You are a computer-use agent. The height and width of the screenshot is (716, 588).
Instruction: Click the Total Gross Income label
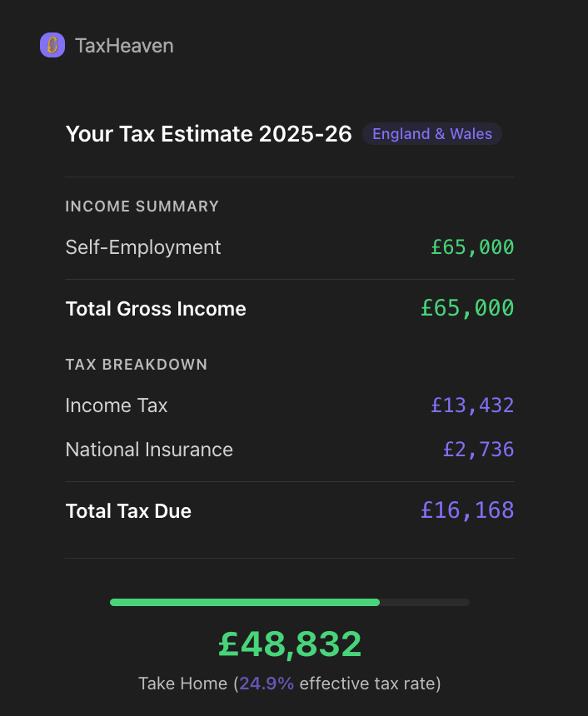[x=156, y=309]
